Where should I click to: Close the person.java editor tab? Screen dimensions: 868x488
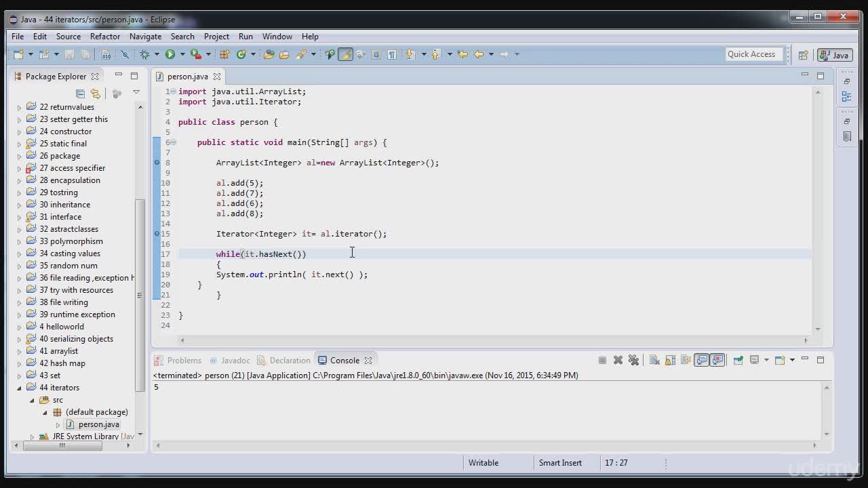pyautogui.click(x=217, y=77)
